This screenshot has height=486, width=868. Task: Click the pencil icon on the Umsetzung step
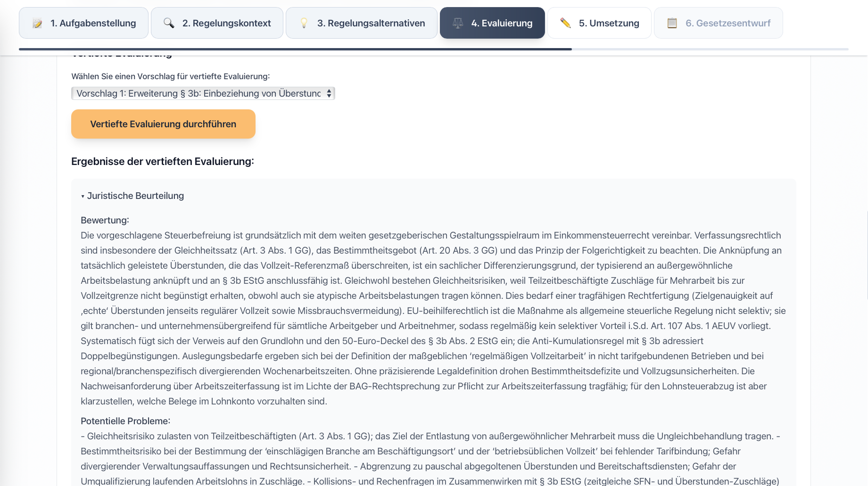565,22
